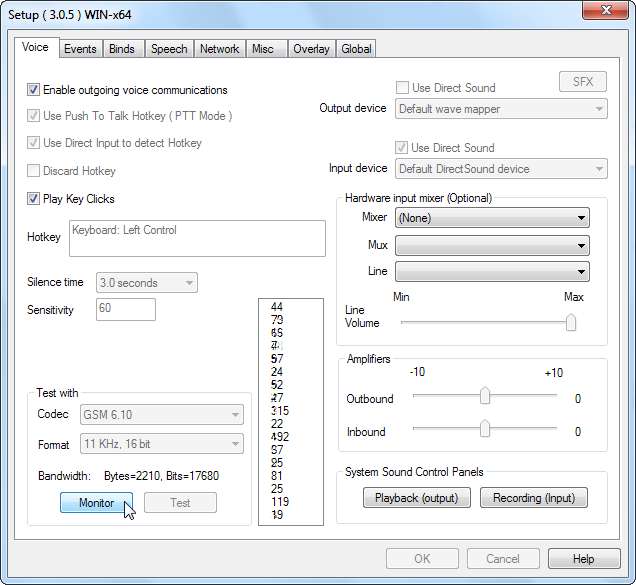This screenshot has width=636, height=585.
Task: Go to the Network tab
Action: (x=219, y=48)
